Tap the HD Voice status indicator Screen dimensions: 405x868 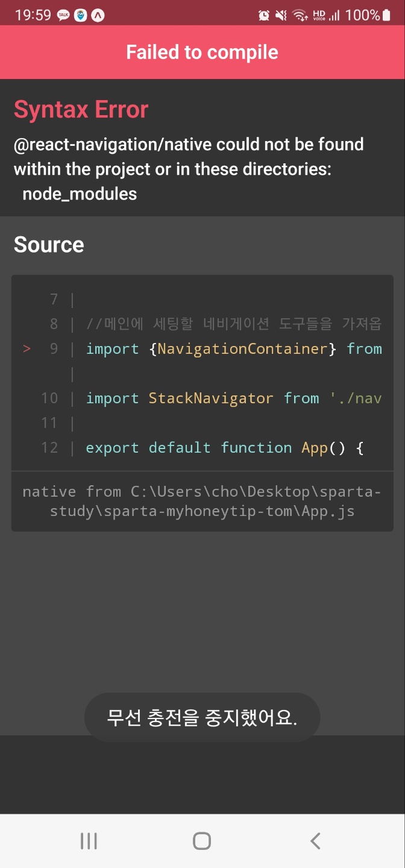pos(319,15)
